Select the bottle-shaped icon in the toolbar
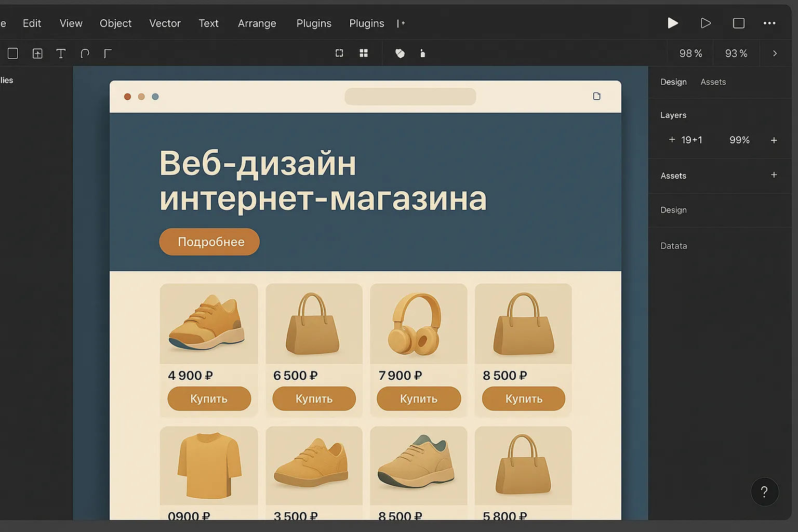Image resolution: width=798 pixels, height=532 pixels. 422,53
